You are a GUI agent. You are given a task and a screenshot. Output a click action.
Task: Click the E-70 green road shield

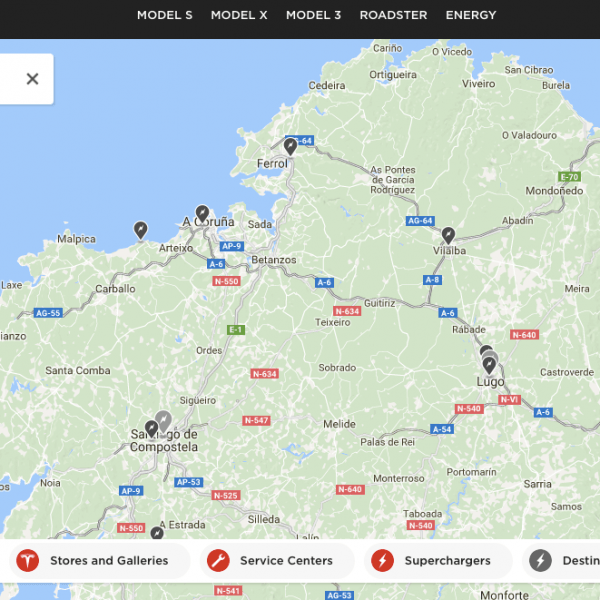point(569,177)
